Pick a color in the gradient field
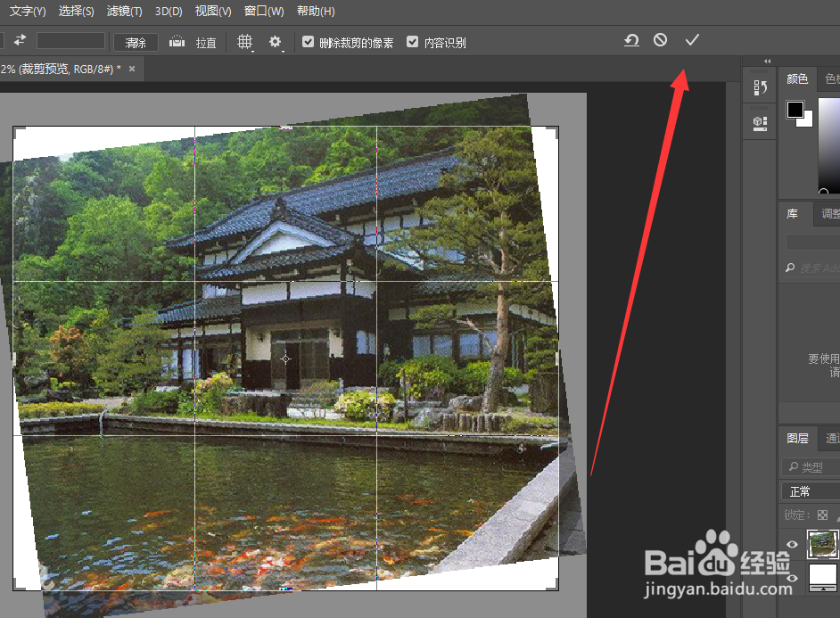The image size is (840, 618). point(829,144)
